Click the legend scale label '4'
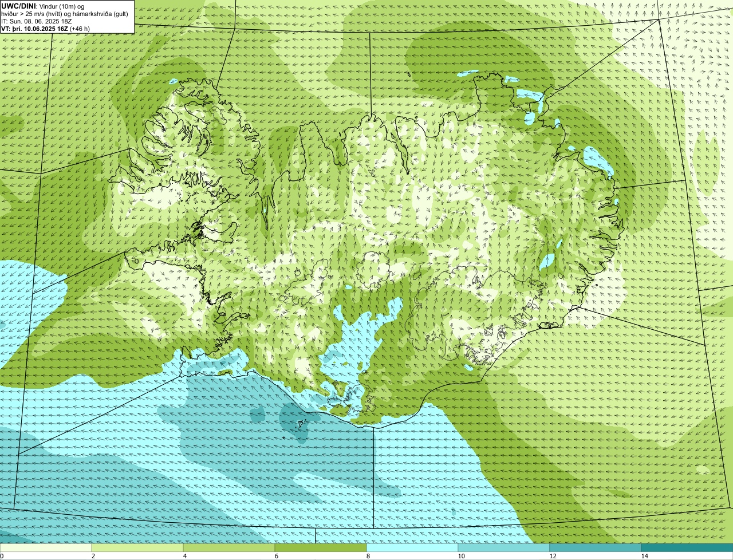Viewport: 733px width, 560px height. point(184,556)
